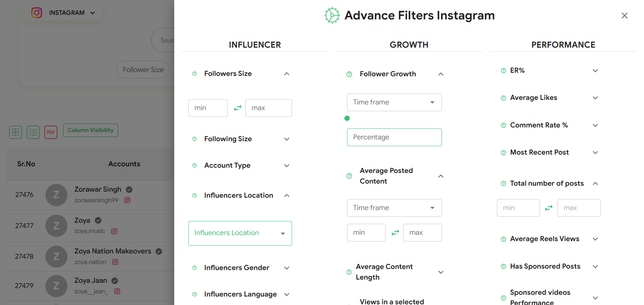
Task: Click the help icon beside Account Type
Action: click(194, 166)
